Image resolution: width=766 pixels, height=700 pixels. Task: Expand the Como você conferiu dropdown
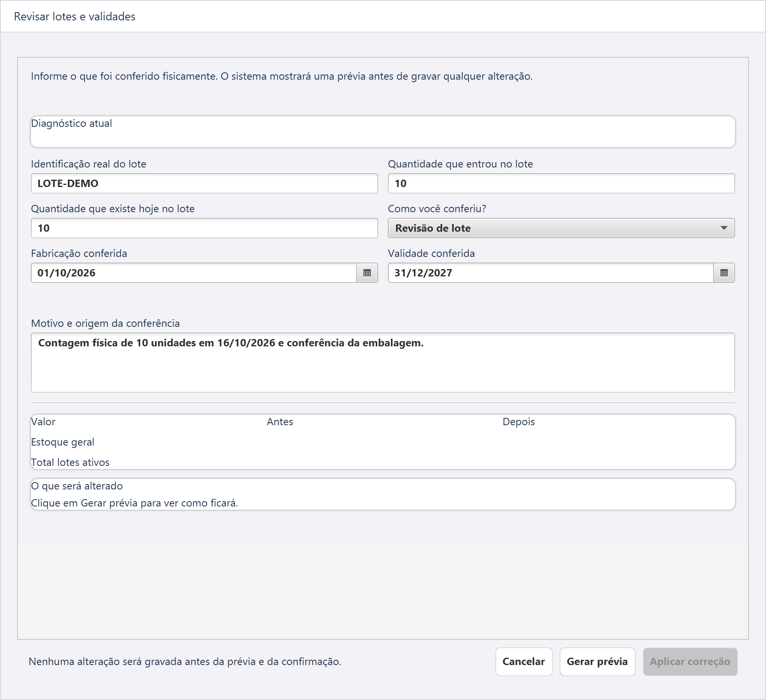(x=561, y=228)
